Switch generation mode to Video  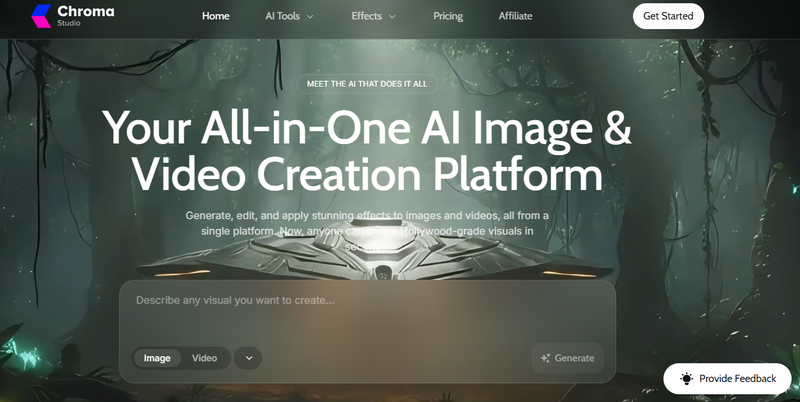coord(204,358)
